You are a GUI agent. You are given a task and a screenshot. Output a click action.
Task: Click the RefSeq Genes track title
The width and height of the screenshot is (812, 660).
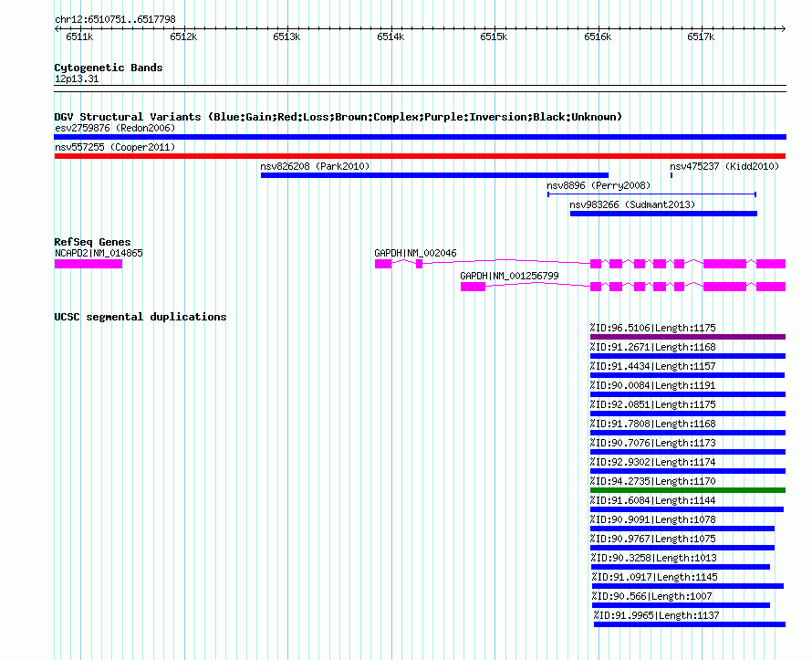92,242
